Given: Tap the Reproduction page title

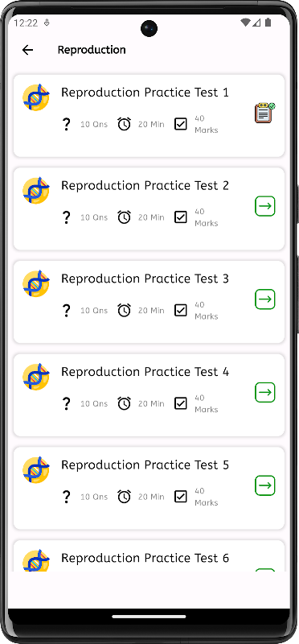Looking at the screenshot, I should tap(92, 50).
